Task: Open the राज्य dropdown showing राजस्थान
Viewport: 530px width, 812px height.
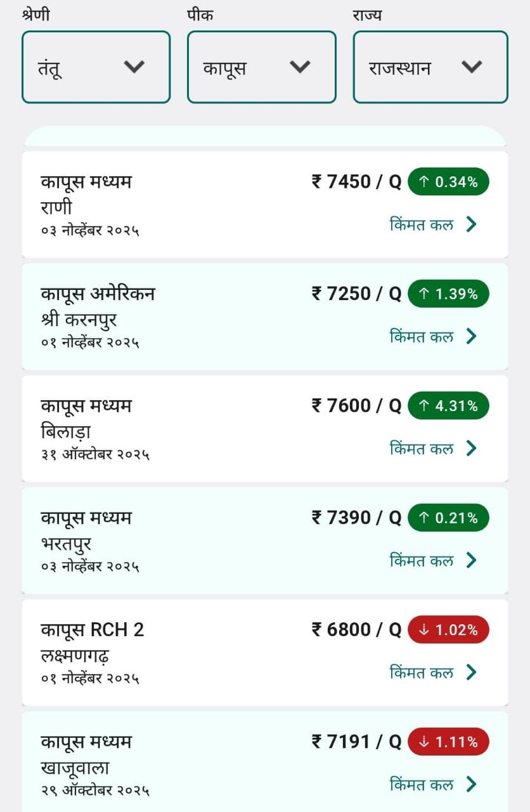Action: tap(430, 67)
